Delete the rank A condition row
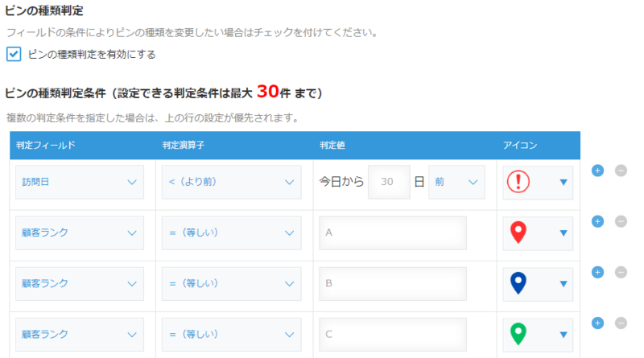The image size is (644, 358). click(x=621, y=221)
